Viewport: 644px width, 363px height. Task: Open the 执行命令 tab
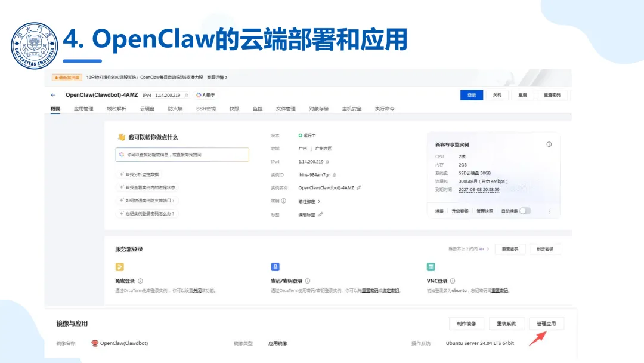(x=385, y=109)
